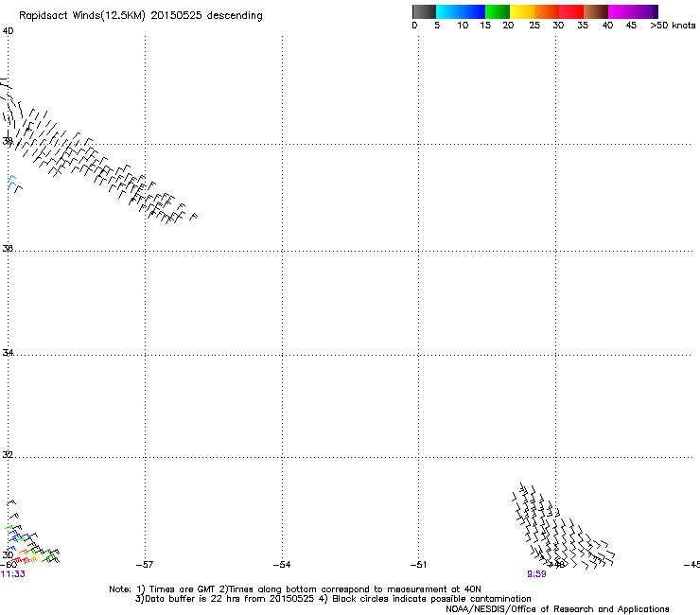Click the '32' latitude axis label
Screen dimensions: 700x615
(x=8, y=455)
